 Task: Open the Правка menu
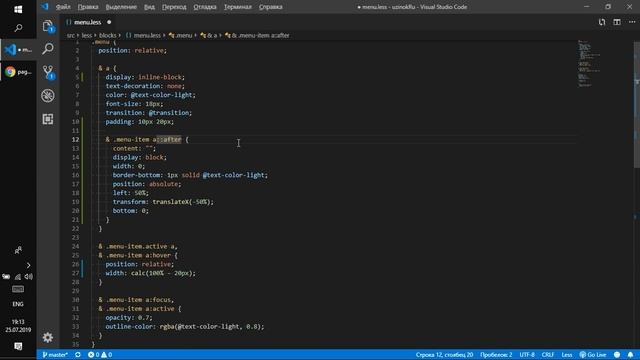88,7
